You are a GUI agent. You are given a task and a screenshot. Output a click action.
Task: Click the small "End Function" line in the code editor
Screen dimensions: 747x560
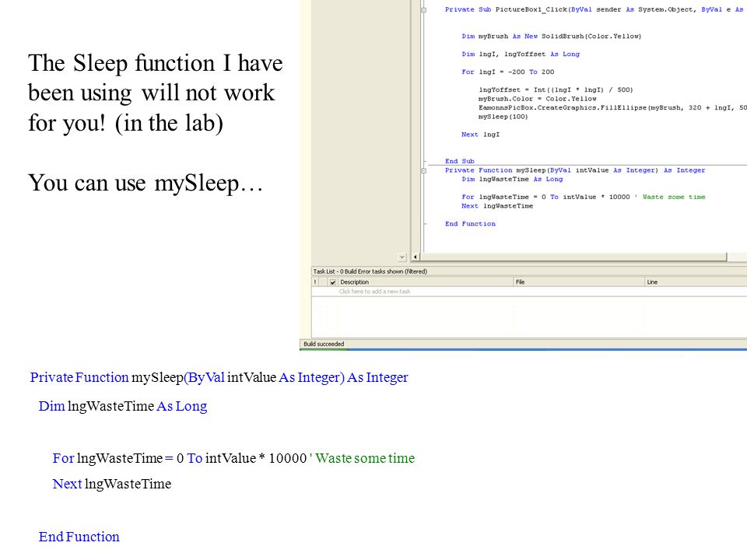coord(470,224)
